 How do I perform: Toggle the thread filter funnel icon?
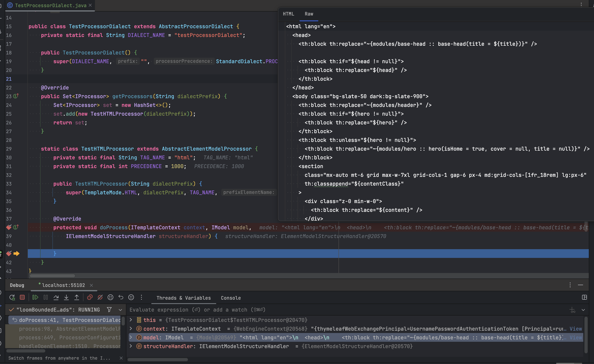click(x=109, y=310)
